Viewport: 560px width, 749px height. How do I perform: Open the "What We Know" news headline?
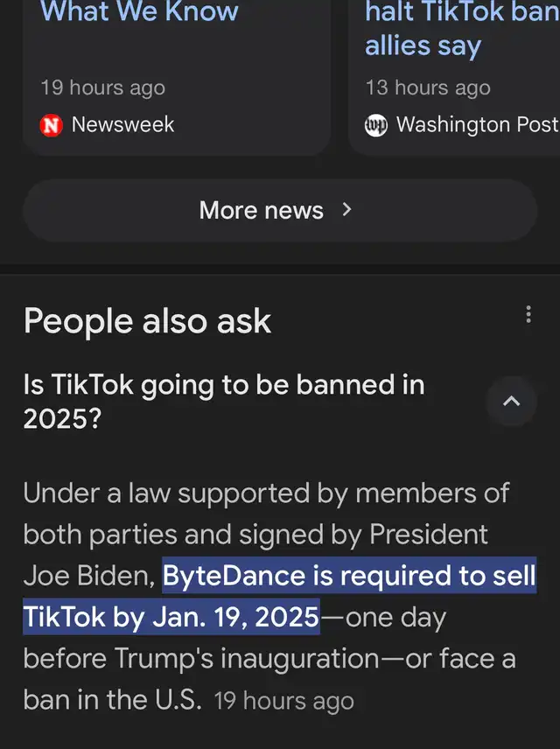coord(140,12)
